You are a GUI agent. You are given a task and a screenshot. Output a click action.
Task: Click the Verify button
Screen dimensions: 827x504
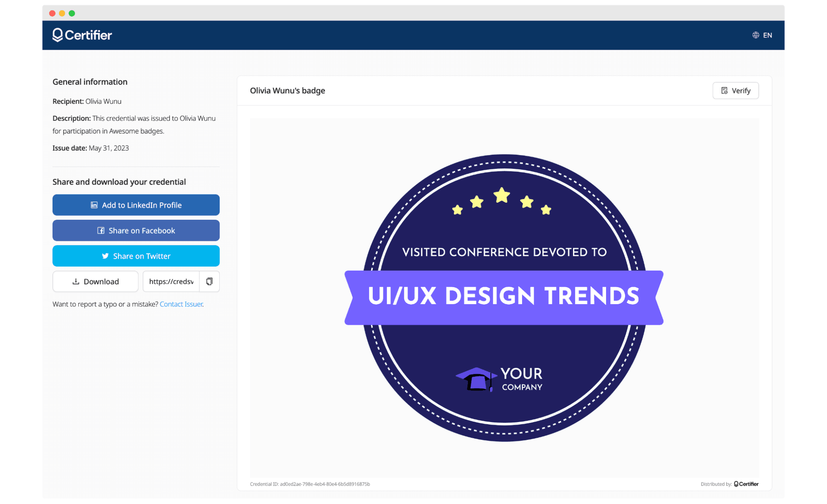[735, 91]
